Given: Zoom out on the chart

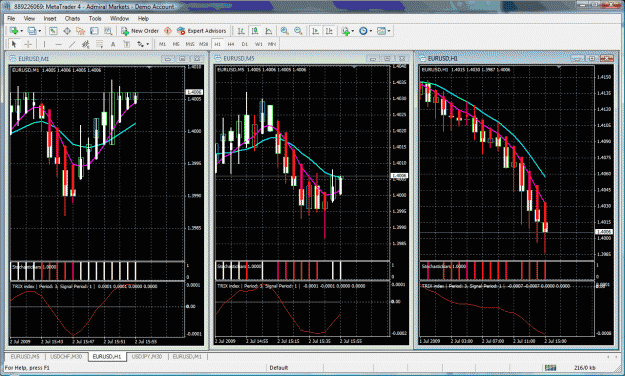Looking at the screenshot, I should click(298, 31).
